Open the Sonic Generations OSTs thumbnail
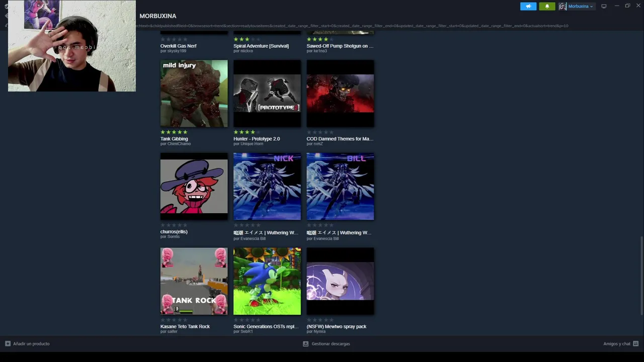644x362 pixels. (267, 281)
